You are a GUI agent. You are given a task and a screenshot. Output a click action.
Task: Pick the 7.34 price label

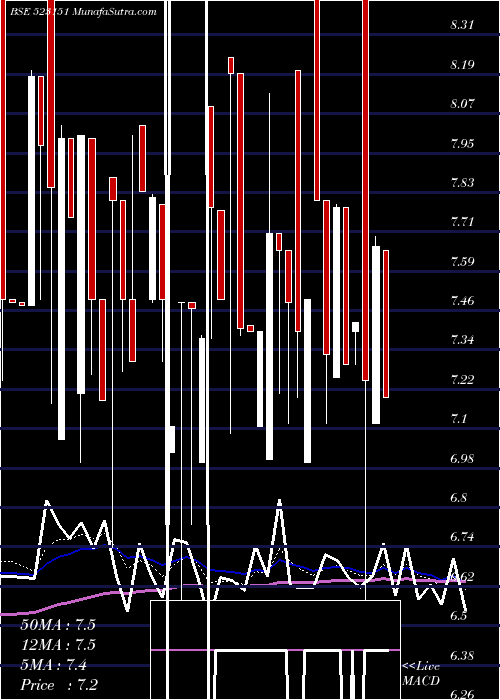click(x=462, y=341)
